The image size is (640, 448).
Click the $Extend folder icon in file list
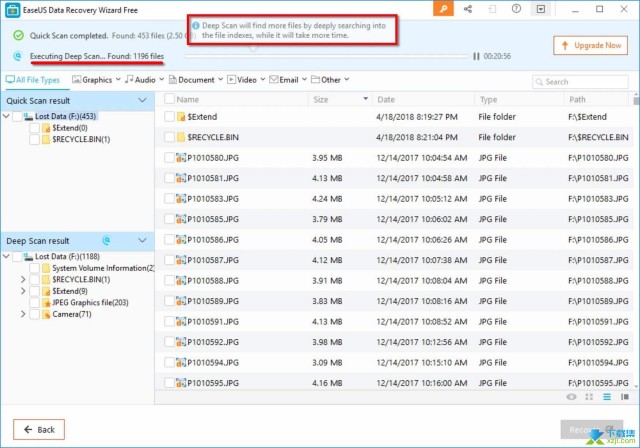click(x=181, y=117)
